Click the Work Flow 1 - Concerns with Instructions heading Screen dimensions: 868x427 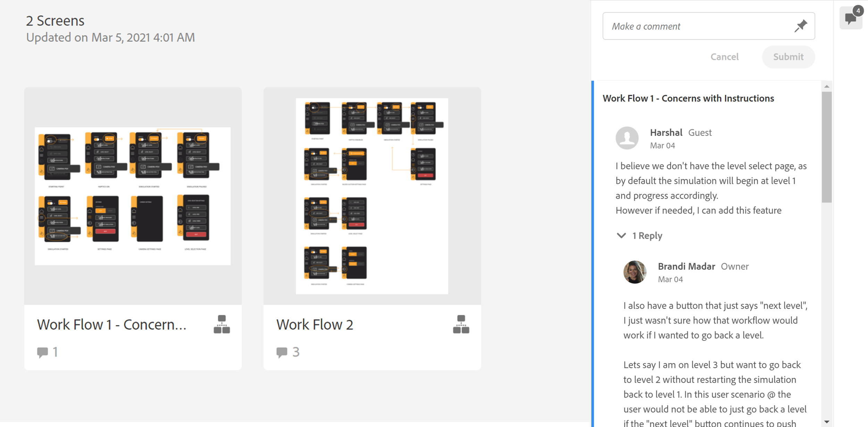688,98
